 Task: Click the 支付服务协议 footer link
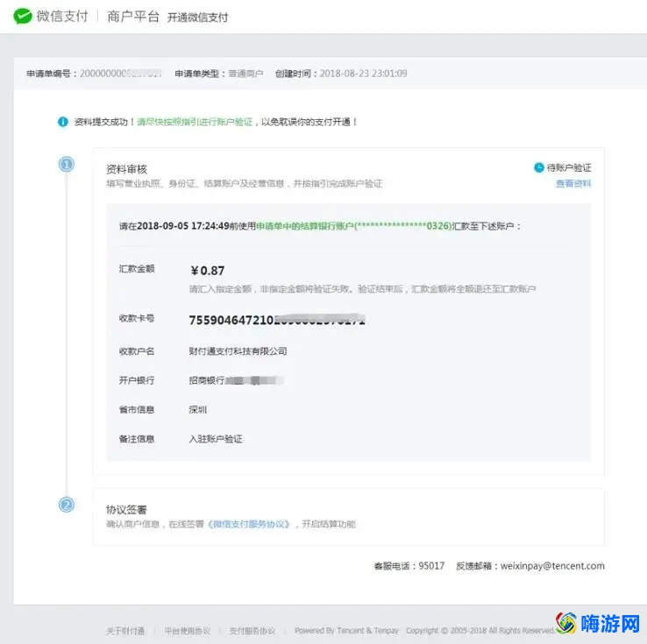[x=252, y=631]
